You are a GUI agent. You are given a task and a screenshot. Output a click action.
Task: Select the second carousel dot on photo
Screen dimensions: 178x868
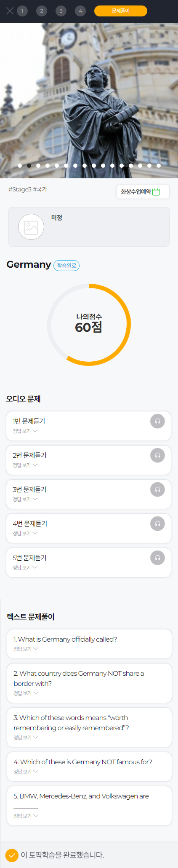pyautogui.click(x=29, y=166)
